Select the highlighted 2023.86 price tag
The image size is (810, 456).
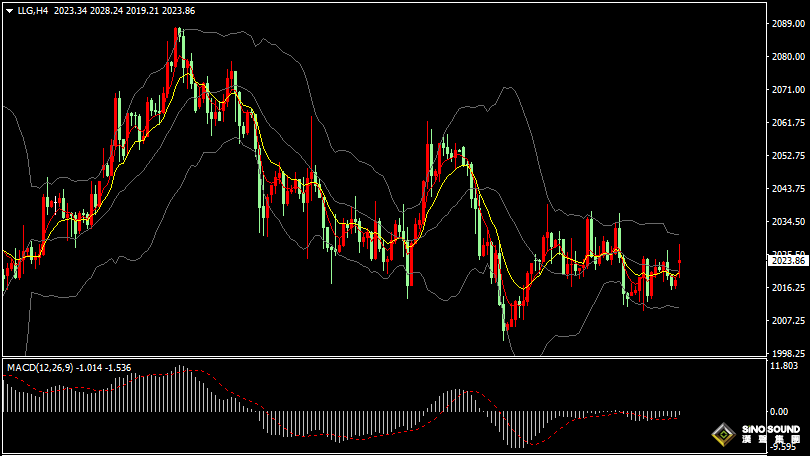pyautogui.click(x=787, y=261)
